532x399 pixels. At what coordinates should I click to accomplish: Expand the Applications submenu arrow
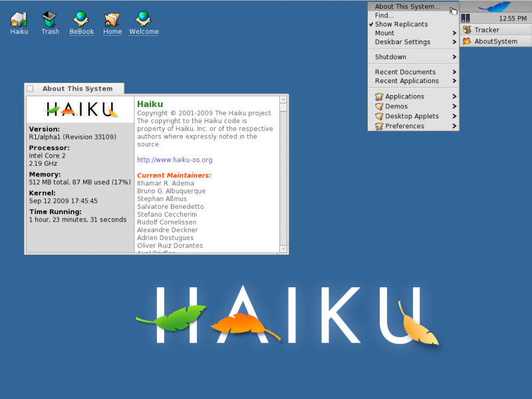click(x=454, y=96)
